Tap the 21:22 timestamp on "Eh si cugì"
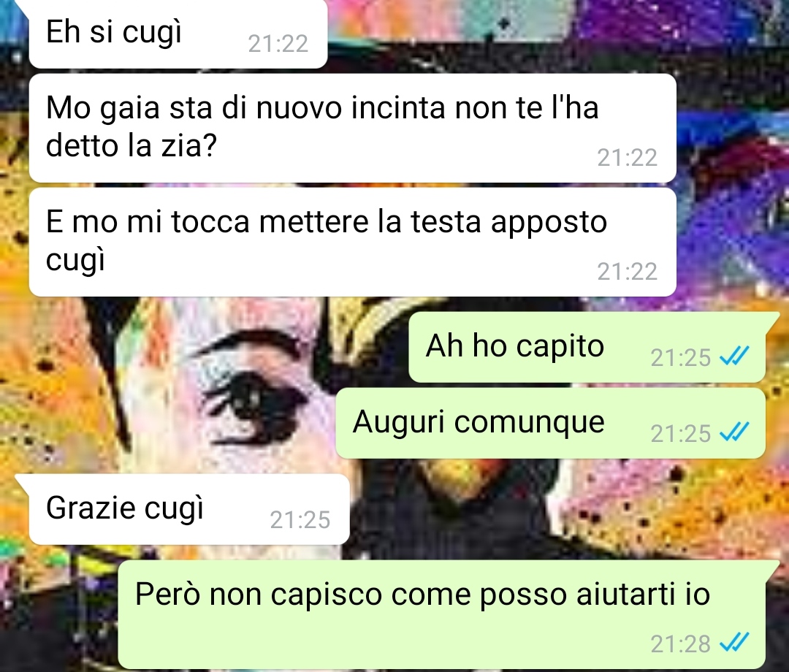 point(278,45)
